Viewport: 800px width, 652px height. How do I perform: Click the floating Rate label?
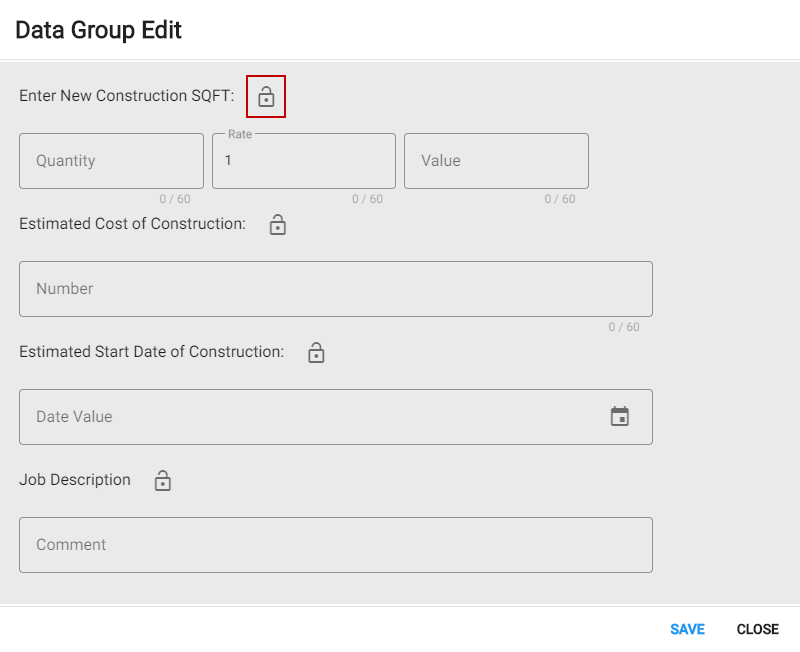click(240, 134)
